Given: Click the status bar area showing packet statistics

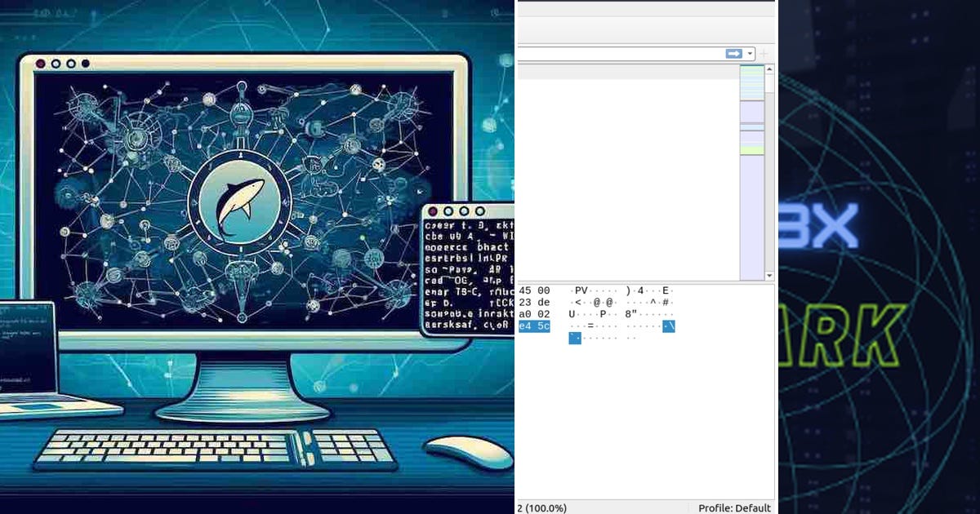Looking at the screenshot, I should coord(572,507).
